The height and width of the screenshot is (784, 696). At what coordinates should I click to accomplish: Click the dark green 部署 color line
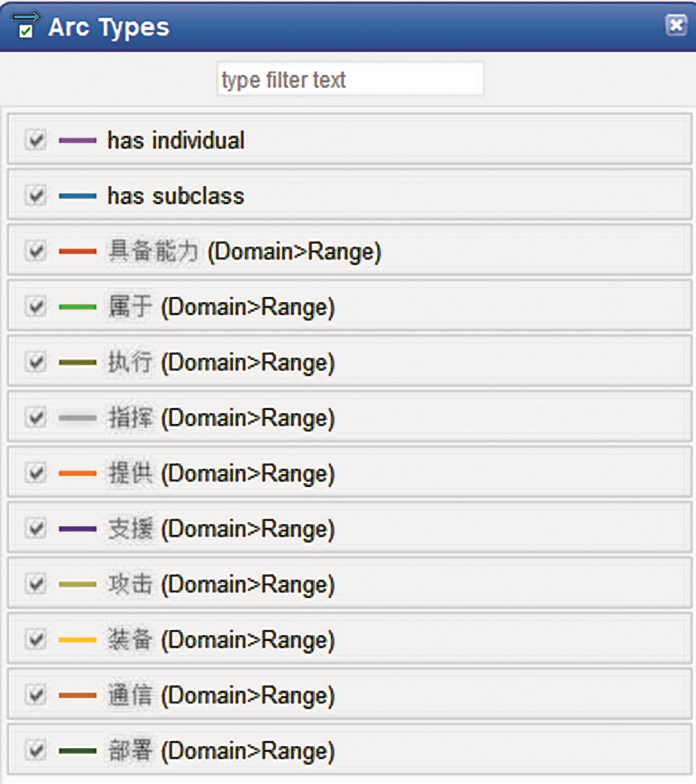click(x=77, y=750)
